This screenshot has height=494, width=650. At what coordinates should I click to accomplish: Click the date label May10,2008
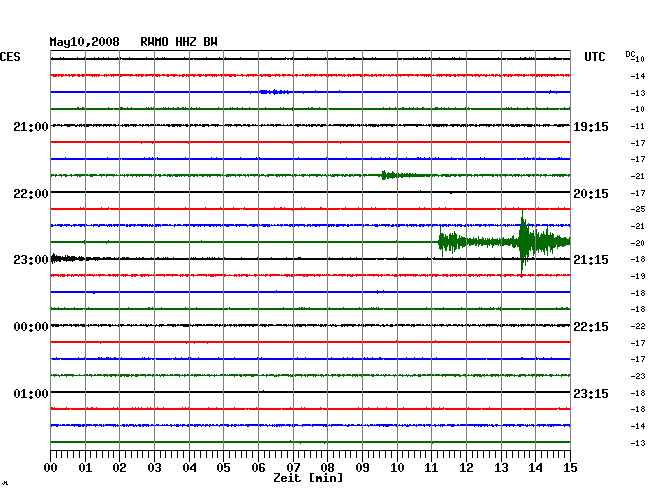pos(84,42)
